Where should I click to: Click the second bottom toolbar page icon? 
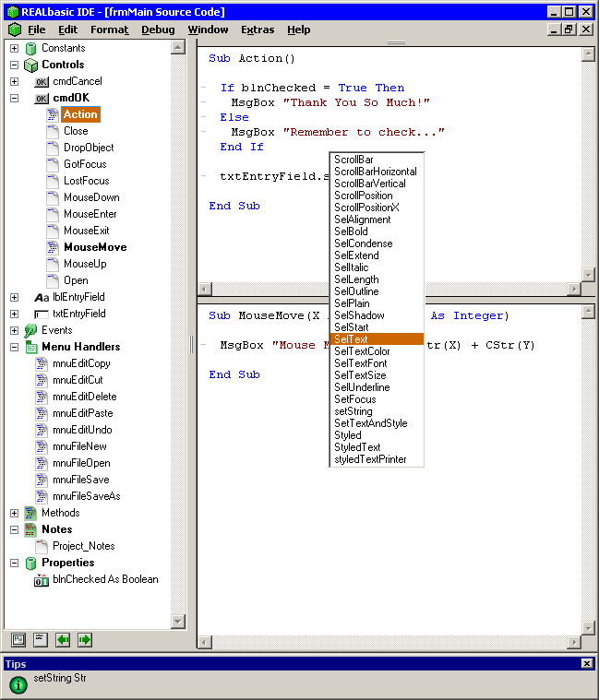tap(41, 640)
